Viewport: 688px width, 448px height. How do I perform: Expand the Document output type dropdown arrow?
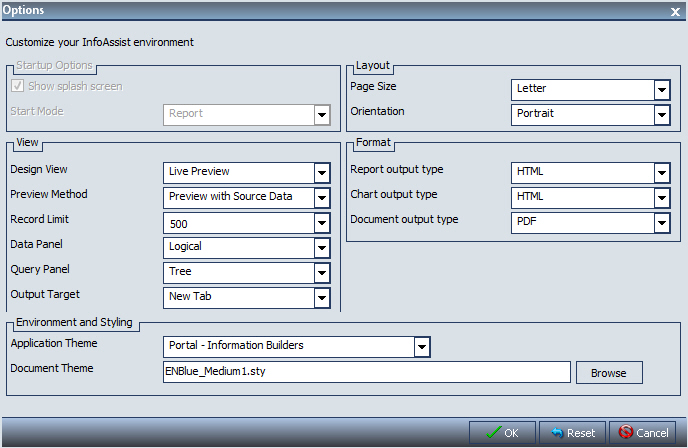click(x=662, y=223)
